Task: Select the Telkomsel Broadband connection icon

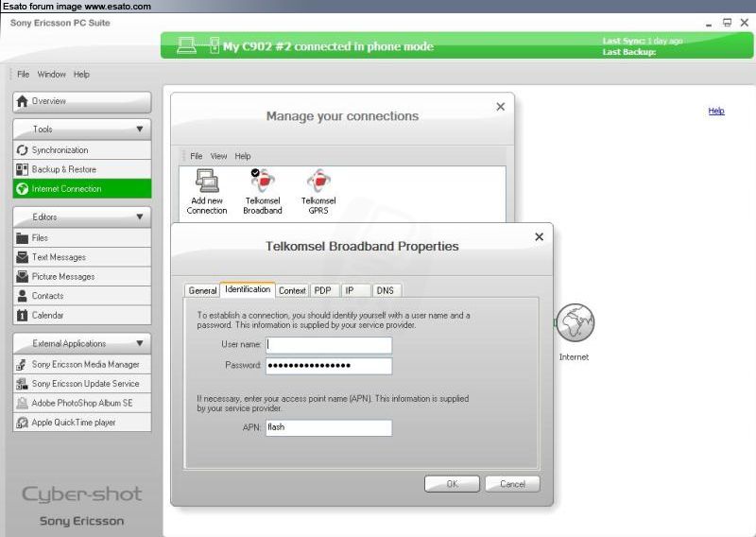Action: coord(263,181)
